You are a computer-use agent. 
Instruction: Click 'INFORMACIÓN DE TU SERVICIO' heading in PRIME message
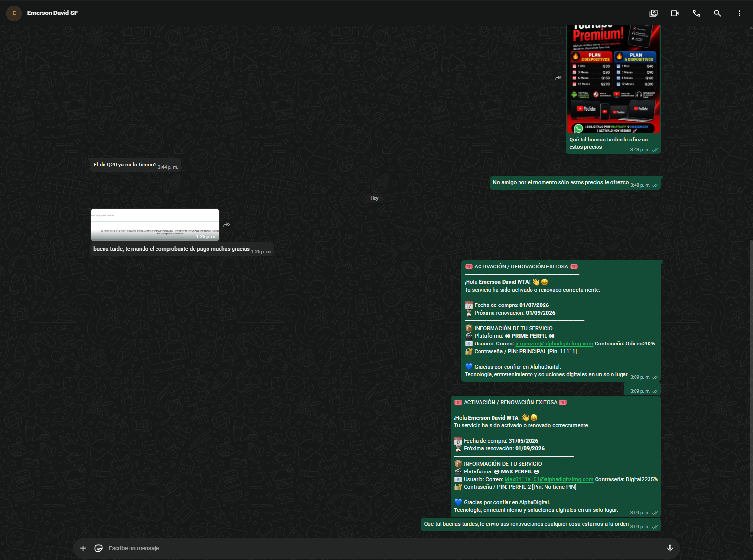(x=513, y=328)
